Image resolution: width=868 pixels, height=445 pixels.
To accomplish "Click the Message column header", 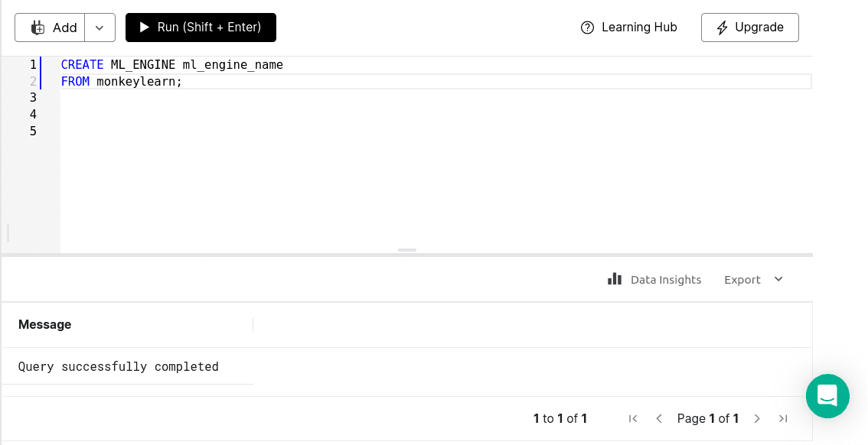I will (x=45, y=324).
